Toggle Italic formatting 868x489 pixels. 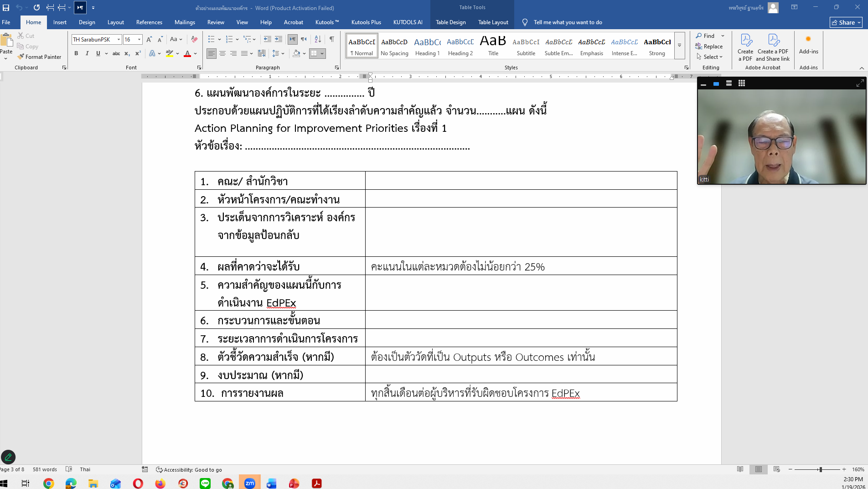click(x=87, y=54)
